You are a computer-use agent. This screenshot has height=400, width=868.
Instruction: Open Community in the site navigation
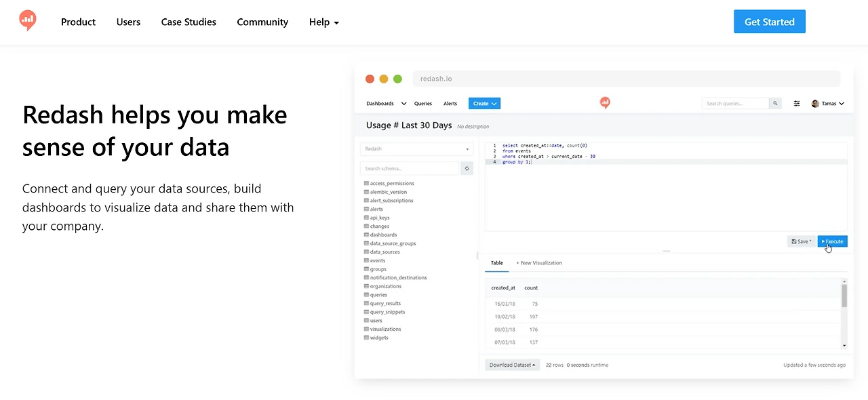click(262, 22)
